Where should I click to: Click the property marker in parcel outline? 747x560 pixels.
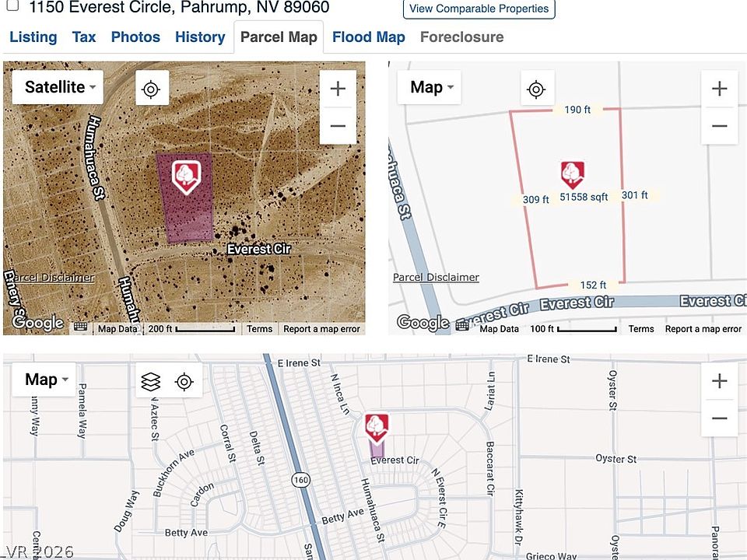click(x=572, y=174)
